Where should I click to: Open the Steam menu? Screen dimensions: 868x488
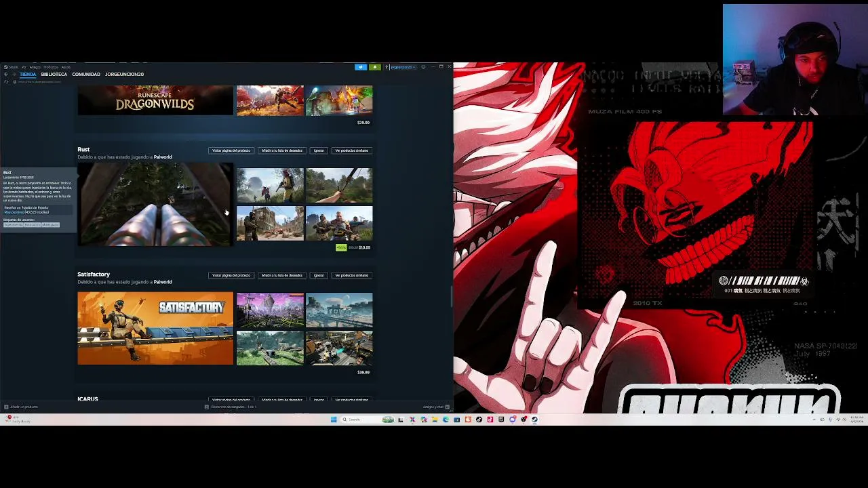(x=12, y=67)
